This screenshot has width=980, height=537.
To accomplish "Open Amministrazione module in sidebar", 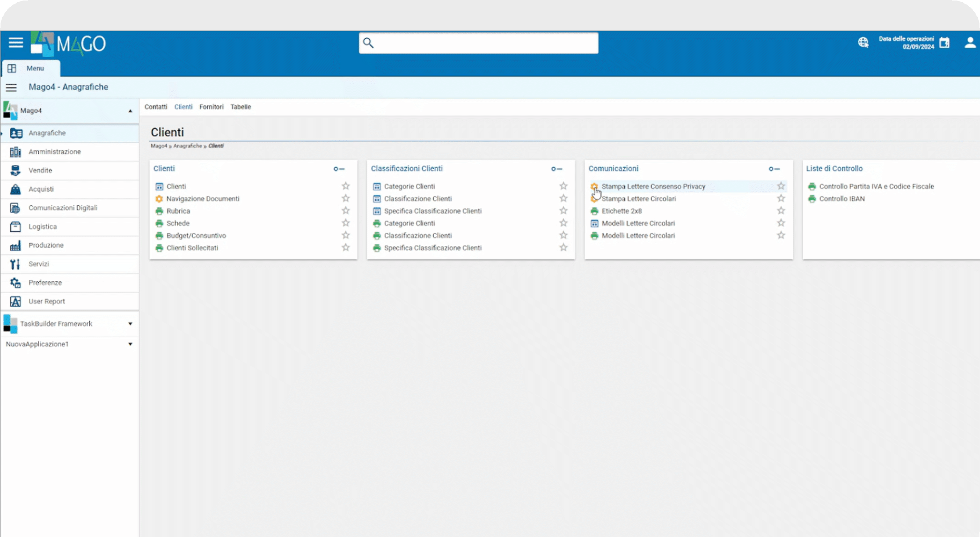I will click(x=55, y=152).
